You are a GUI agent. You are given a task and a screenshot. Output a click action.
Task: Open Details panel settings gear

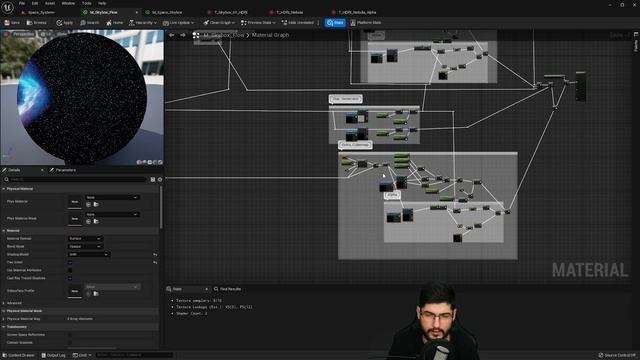160,180
